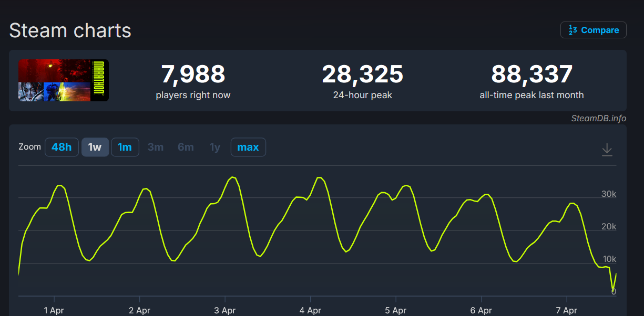Open the Compare button
This screenshot has width=644, height=316.
pyautogui.click(x=594, y=30)
